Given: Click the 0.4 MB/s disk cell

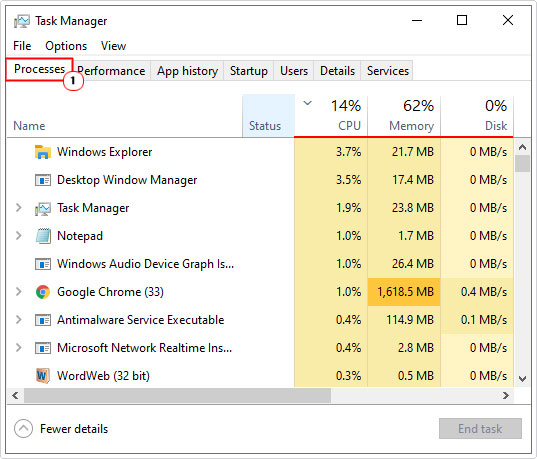Looking at the screenshot, I should coord(477,292).
